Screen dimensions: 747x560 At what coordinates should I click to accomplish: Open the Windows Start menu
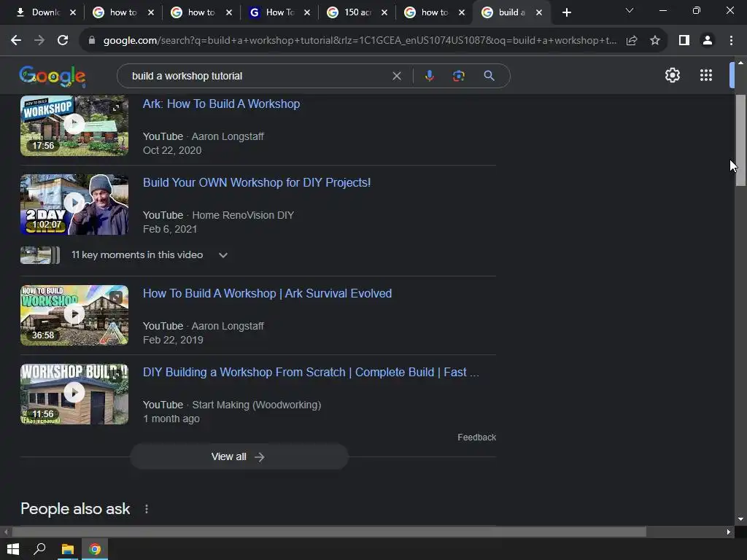(x=13, y=549)
